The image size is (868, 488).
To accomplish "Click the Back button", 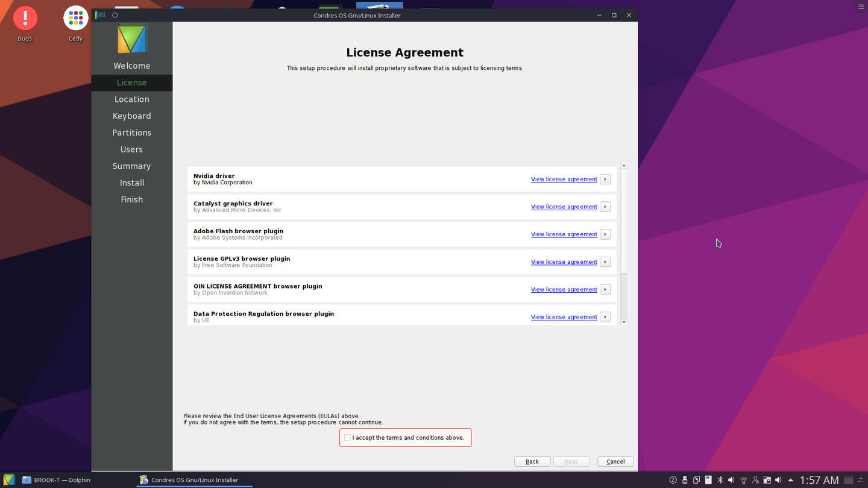I will pos(532,461).
